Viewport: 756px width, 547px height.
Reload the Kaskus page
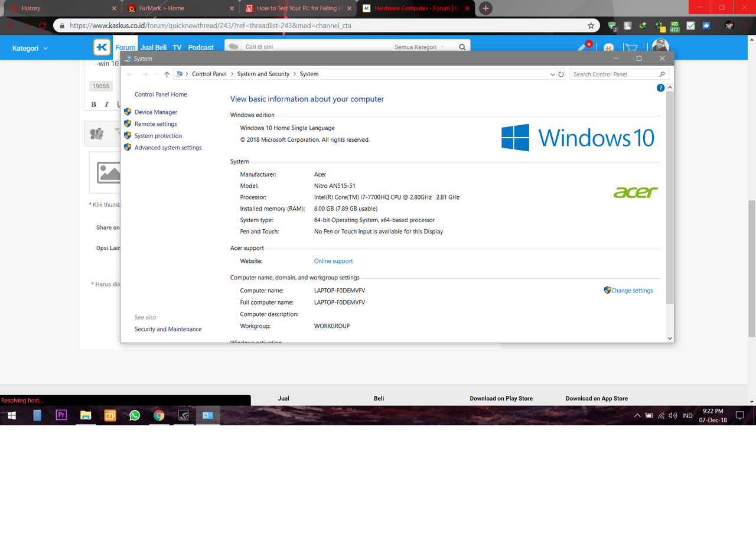[43, 25]
